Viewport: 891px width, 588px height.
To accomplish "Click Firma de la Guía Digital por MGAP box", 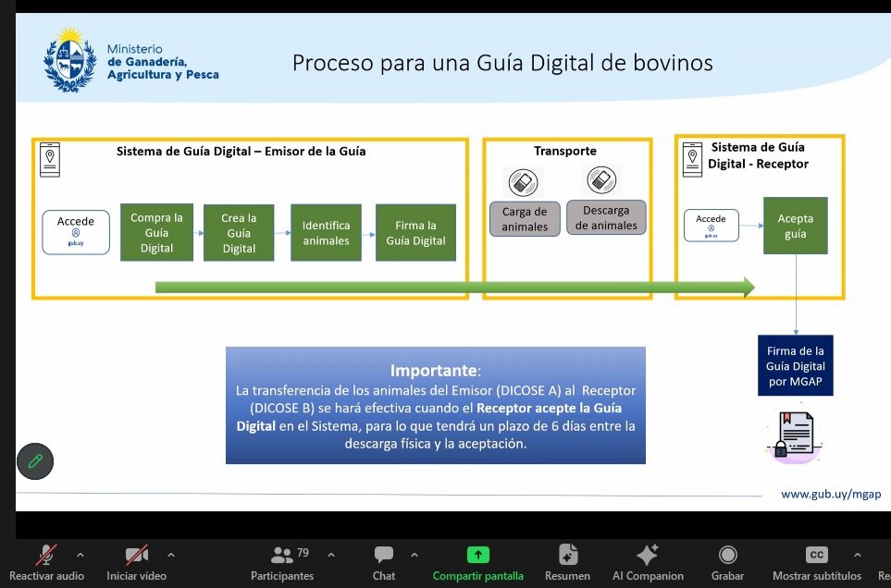I will coord(796,365).
